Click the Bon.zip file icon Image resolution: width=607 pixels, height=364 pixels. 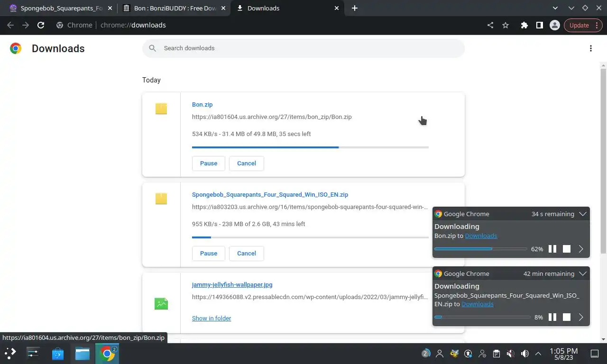(x=161, y=109)
